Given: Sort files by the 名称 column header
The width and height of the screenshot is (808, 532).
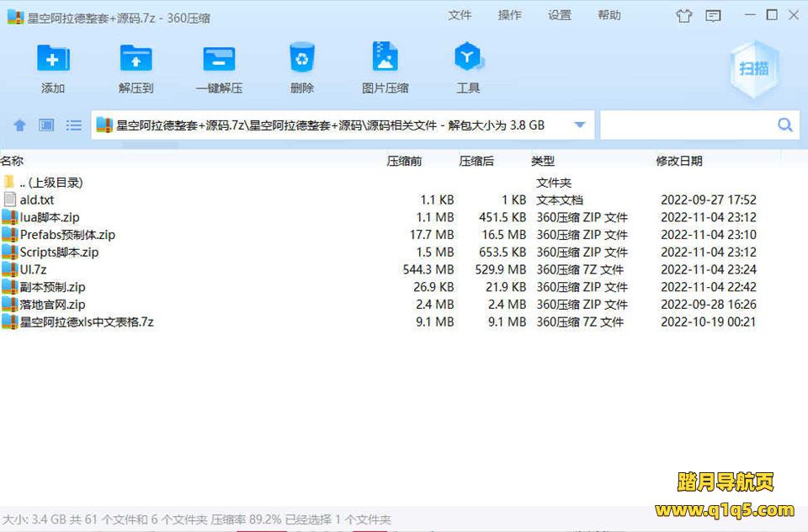Looking at the screenshot, I should click(x=13, y=161).
